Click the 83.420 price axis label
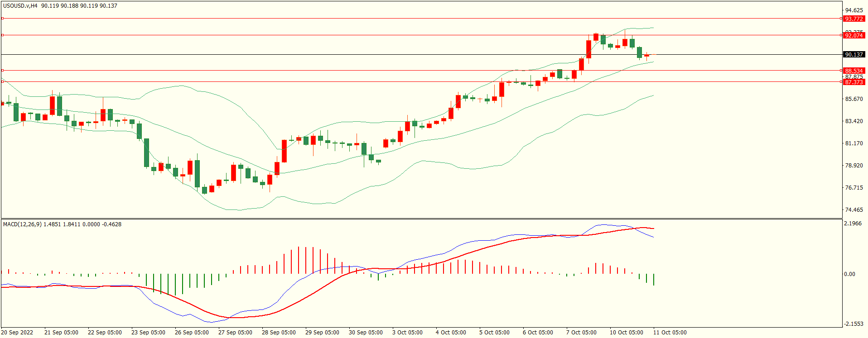Viewport: 868px width, 338px height. (x=854, y=121)
